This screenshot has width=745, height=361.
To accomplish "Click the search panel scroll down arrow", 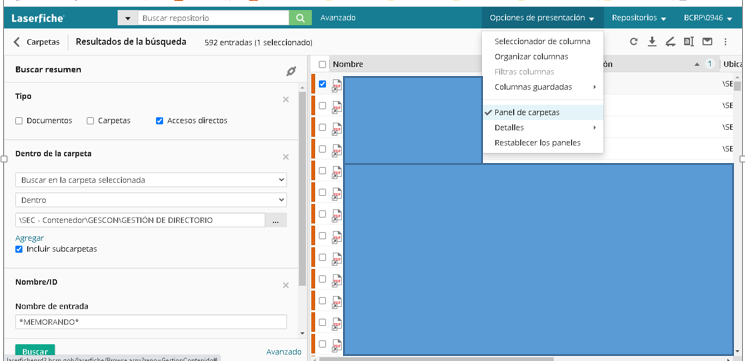I will (x=302, y=333).
